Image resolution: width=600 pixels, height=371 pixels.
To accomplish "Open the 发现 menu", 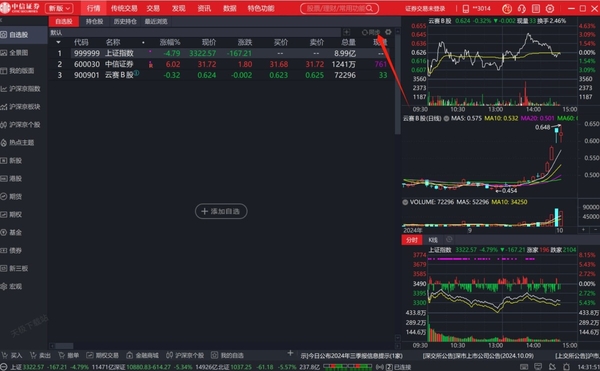I will coord(178,8).
